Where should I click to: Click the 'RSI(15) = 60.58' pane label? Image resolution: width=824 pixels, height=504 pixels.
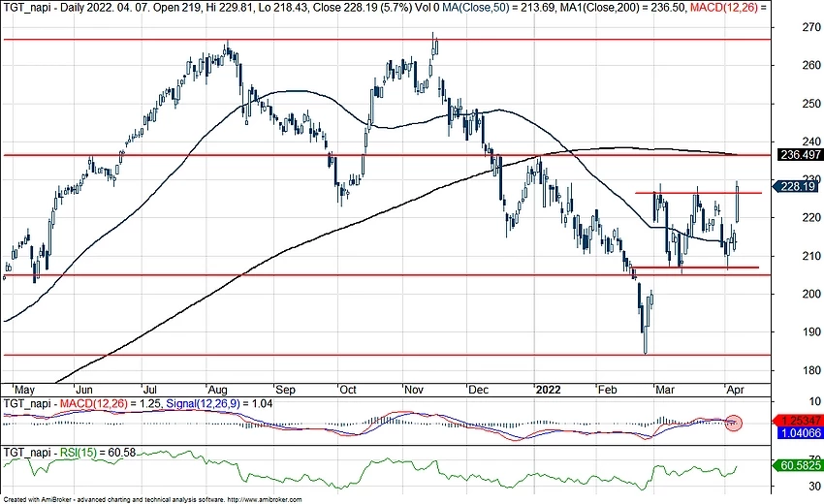[x=98, y=453]
